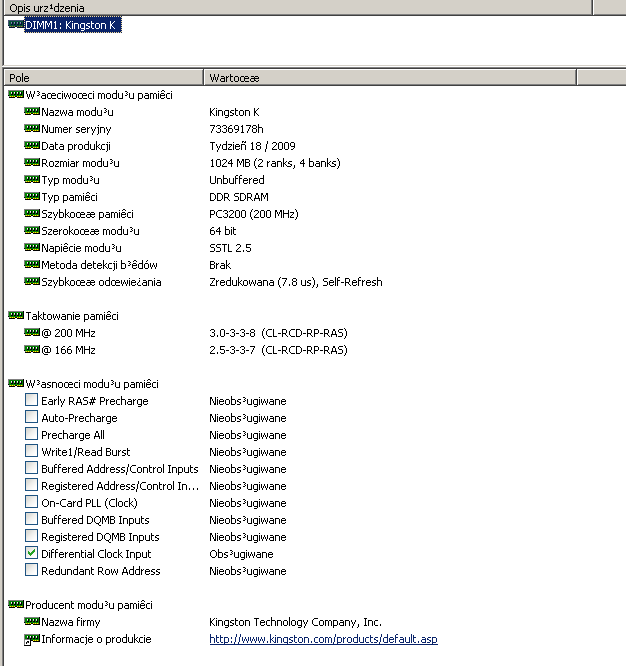Toggle the On-Card PLL (Clock) checkbox

(31, 502)
